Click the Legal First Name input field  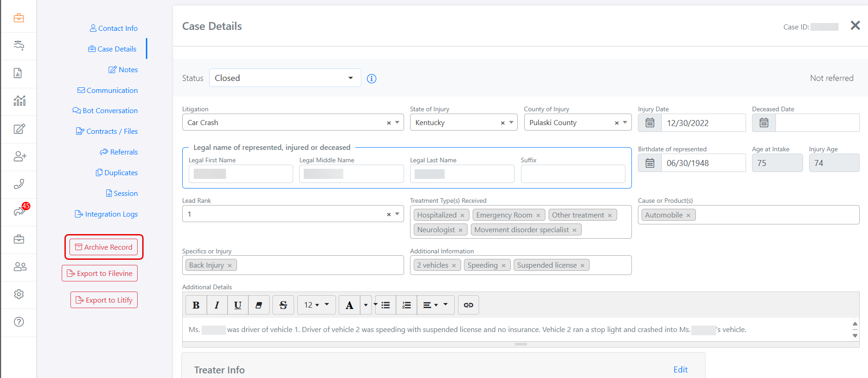click(x=241, y=174)
